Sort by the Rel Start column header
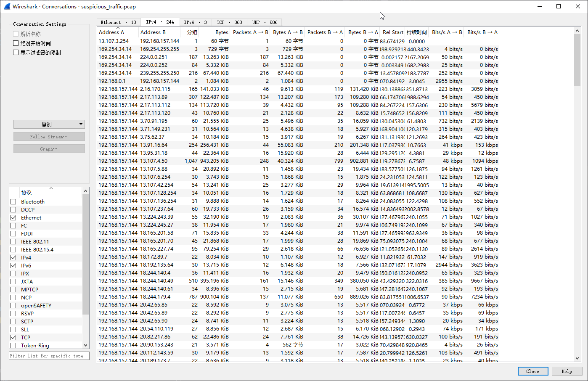Screen dimensions: 588x381 click(392, 32)
